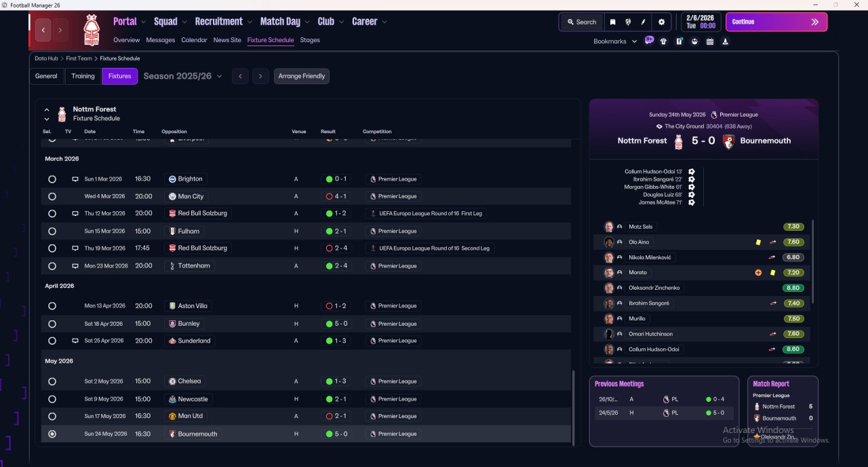
Task: Click the Aston Villa club badge
Action: click(x=172, y=306)
